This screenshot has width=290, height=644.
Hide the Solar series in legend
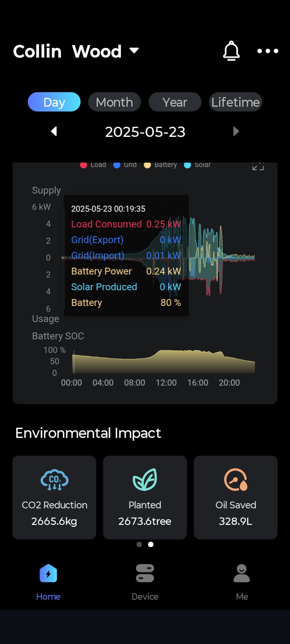[198, 165]
